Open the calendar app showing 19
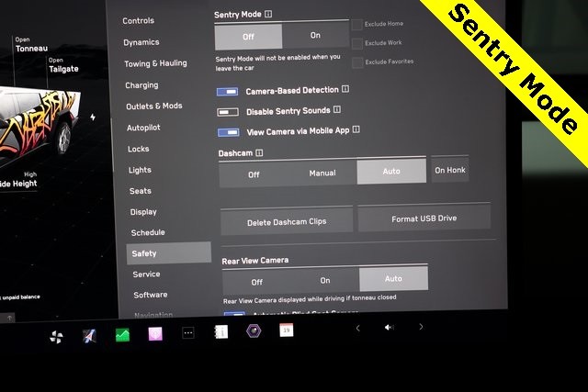The width and height of the screenshot is (588, 392). (287, 330)
